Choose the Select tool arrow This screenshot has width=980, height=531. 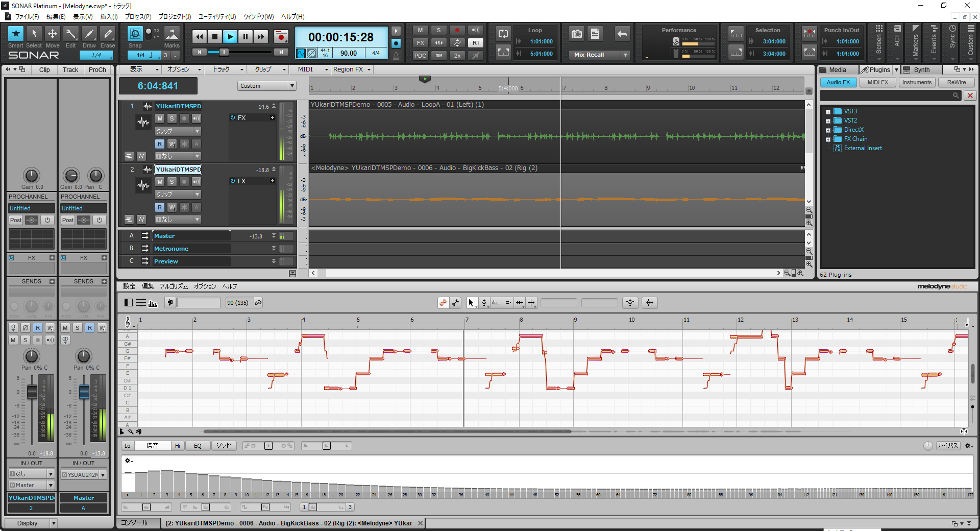[x=34, y=34]
